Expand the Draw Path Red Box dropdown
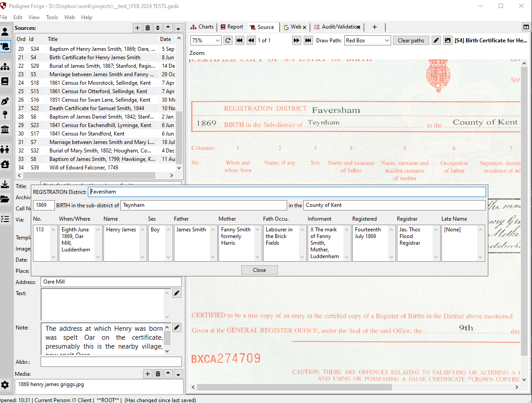Viewport: 532px width, 403px height. 367,41
